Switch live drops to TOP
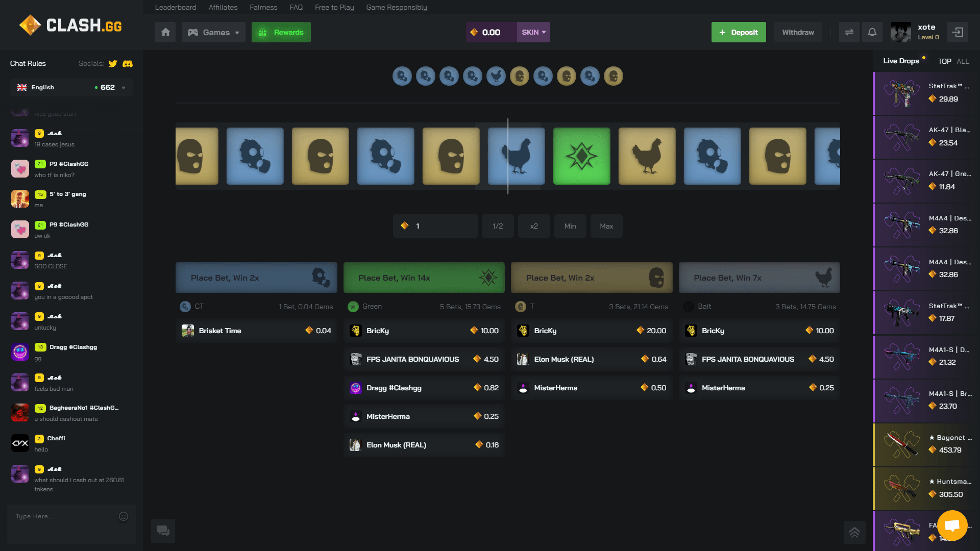 944,61
